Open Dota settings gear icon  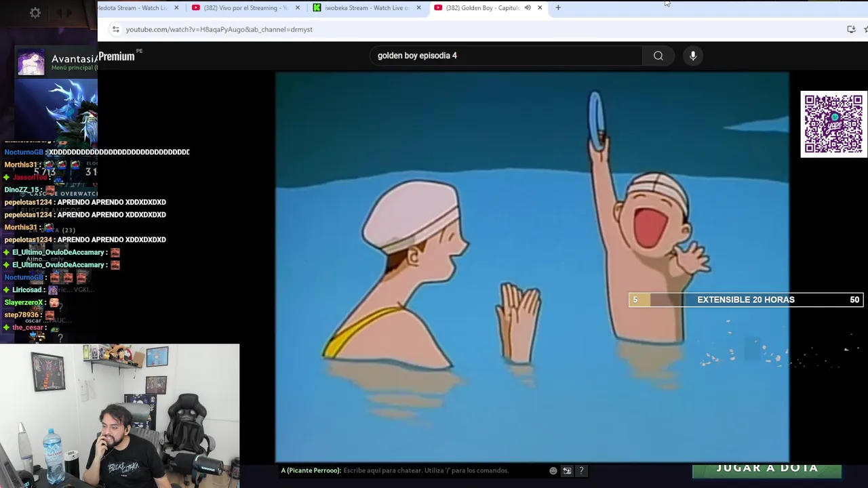pos(35,13)
